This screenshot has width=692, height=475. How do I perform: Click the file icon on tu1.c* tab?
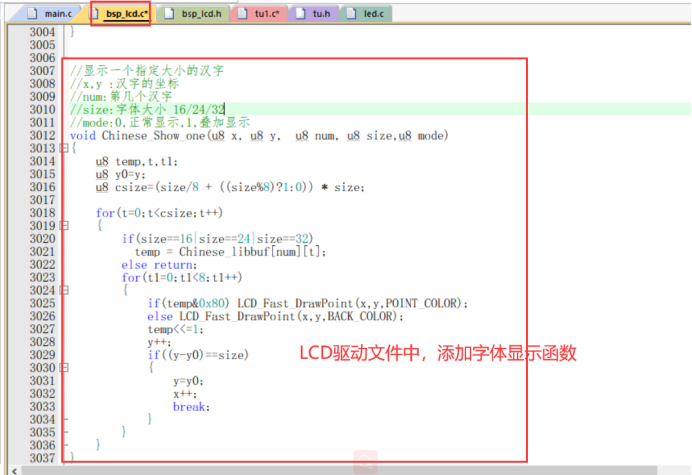click(242, 14)
